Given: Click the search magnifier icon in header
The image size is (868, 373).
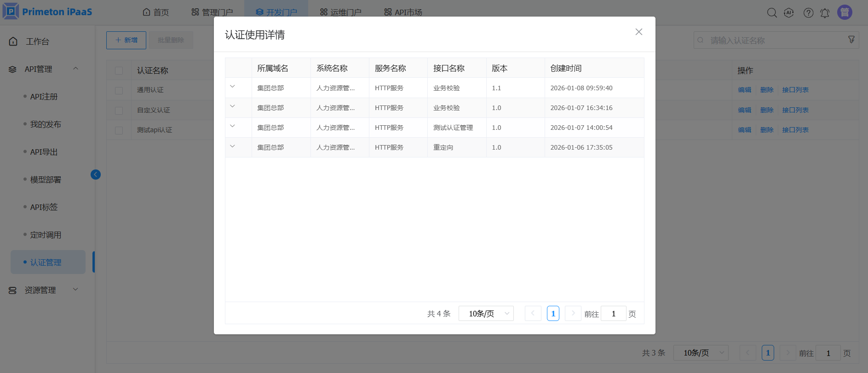Looking at the screenshot, I should coord(772,13).
